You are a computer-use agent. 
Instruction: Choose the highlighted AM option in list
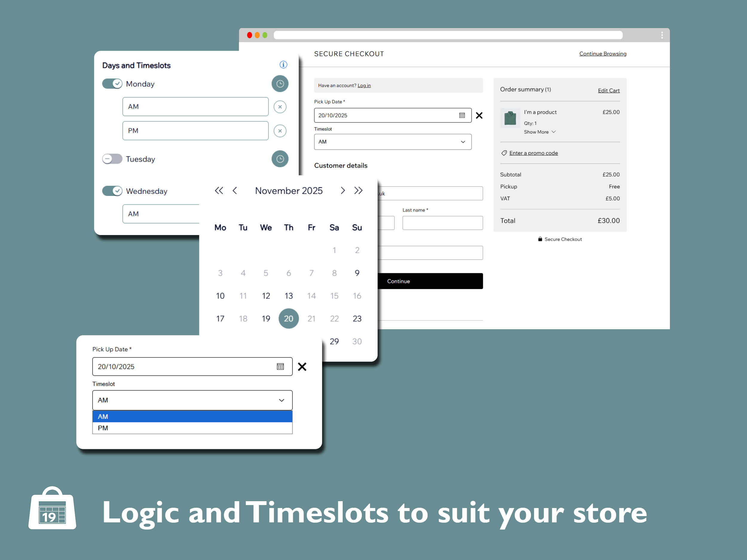[x=192, y=417]
